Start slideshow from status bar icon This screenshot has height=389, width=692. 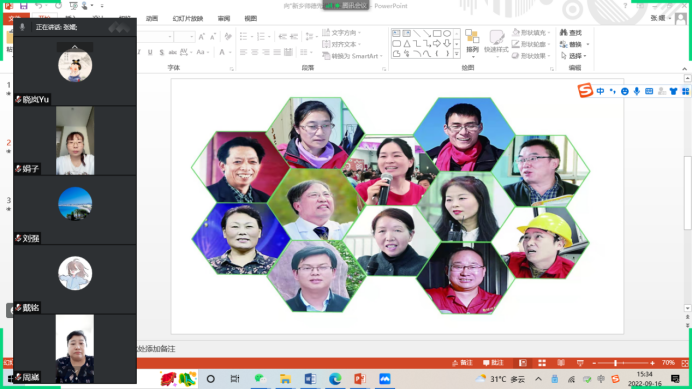(x=580, y=363)
